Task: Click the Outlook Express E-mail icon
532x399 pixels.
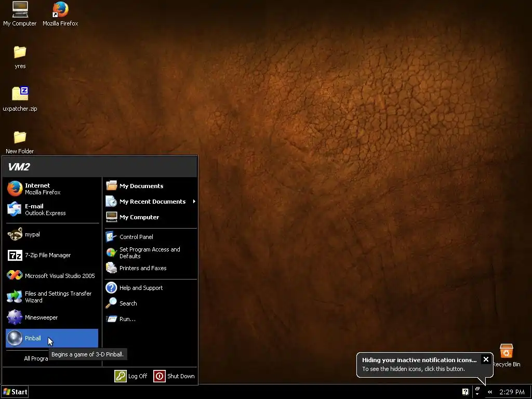Action: pyautogui.click(x=14, y=209)
